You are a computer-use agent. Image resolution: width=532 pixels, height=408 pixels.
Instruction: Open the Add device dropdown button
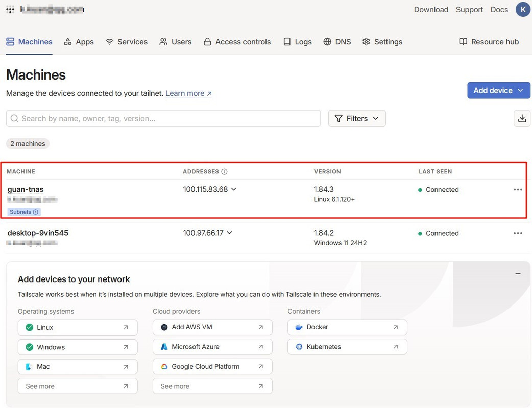pos(499,90)
